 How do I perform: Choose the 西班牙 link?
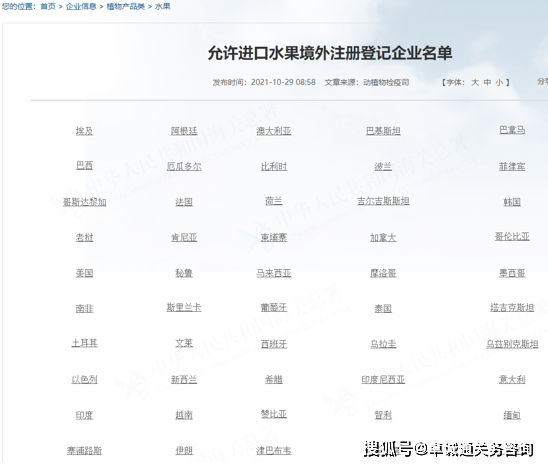click(x=274, y=344)
